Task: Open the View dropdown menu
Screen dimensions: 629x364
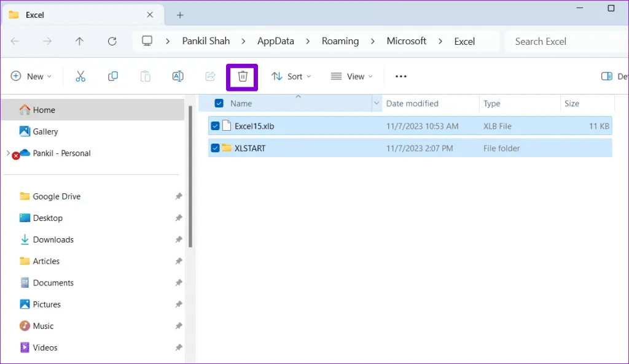Action: coord(351,77)
